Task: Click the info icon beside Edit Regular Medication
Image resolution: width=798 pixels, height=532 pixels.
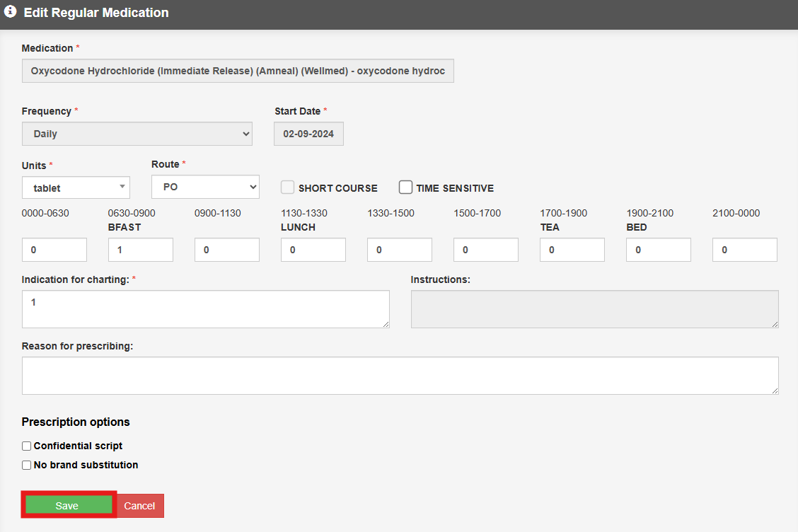Action: (11, 12)
